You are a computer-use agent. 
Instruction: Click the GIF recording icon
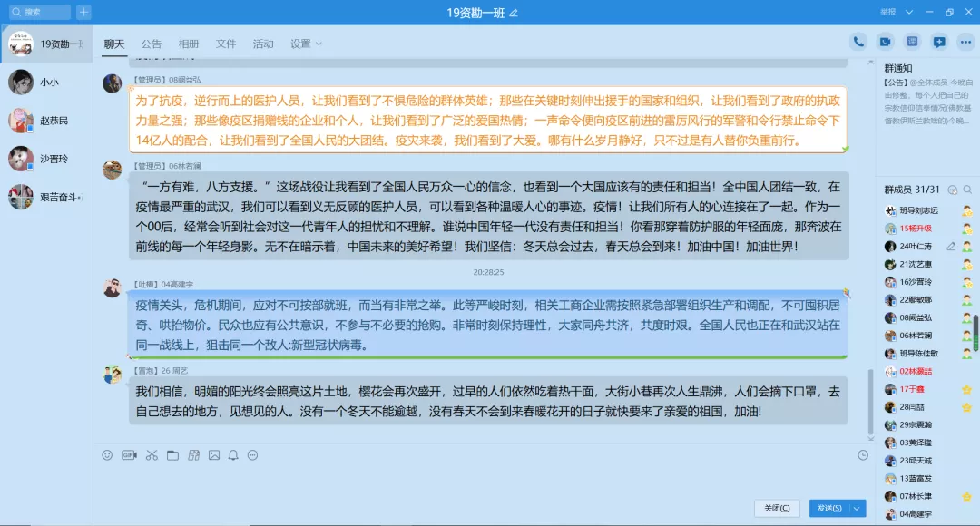pos(129,455)
